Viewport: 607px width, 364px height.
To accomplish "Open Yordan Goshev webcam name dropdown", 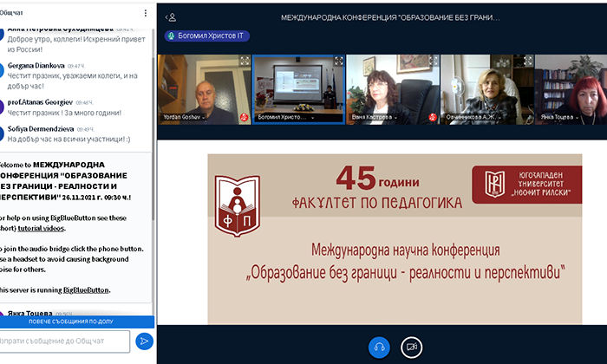I will point(184,117).
